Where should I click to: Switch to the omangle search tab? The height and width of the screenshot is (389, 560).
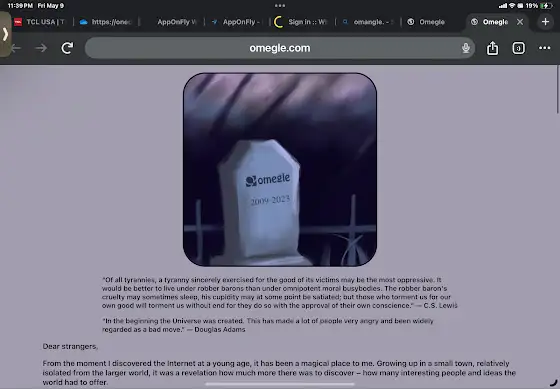369,22
